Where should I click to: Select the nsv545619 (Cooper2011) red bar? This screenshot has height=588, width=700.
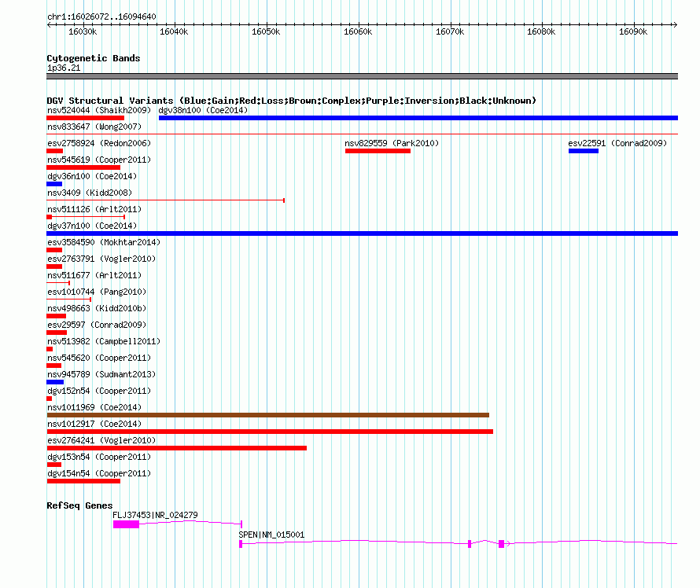[83, 167]
